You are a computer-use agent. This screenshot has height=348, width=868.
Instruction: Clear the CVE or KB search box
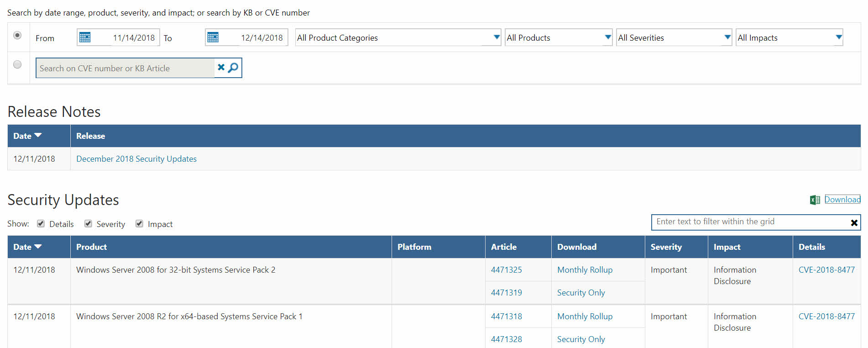pyautogui.click(x=221, y=68)
